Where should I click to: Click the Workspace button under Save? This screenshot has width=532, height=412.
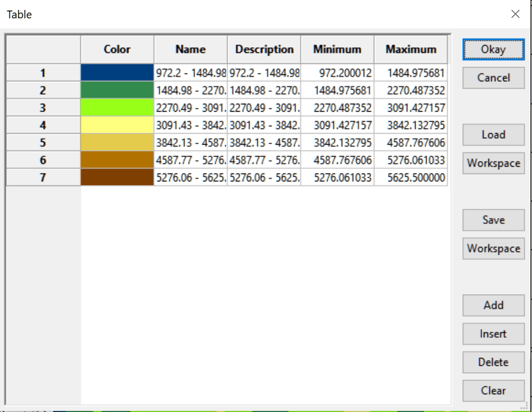tap(493, 248)
